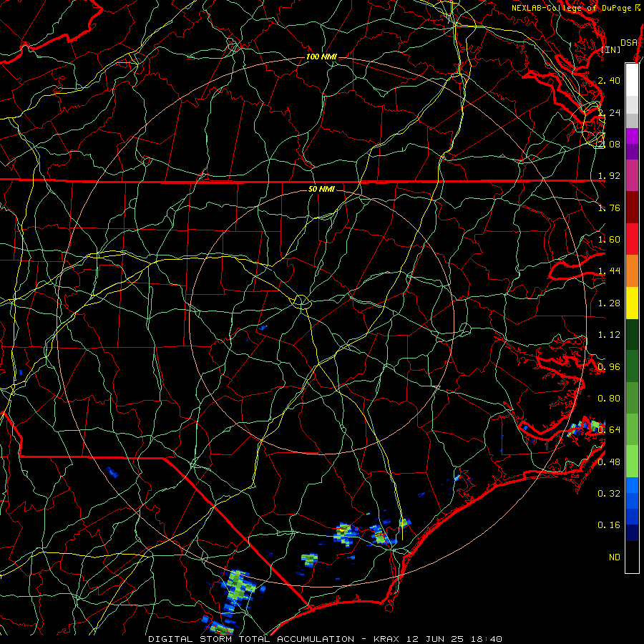Click the 2.24 legend value
Image resolution: width=644 pixels, height=644 pixels.
click(609, 112)
